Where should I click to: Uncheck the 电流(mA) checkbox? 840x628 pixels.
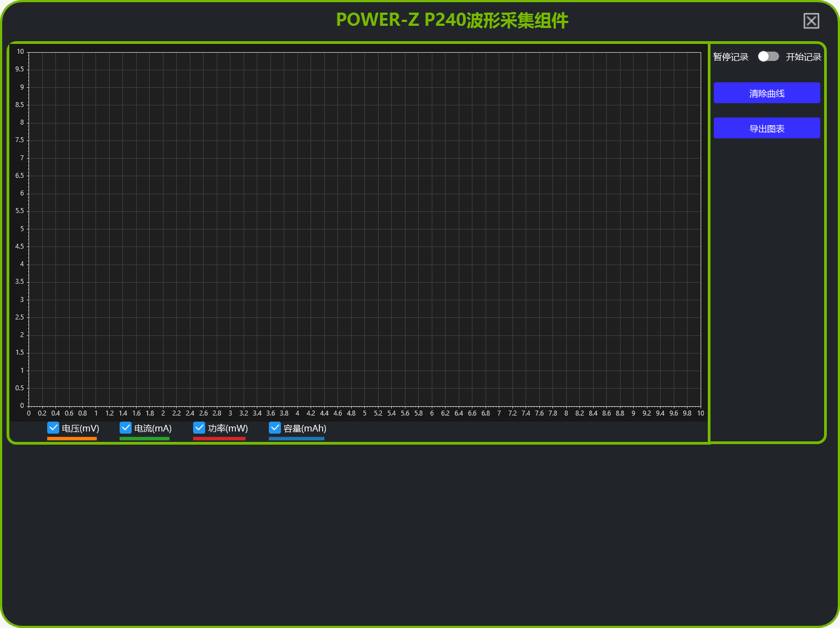click(126, 428)
